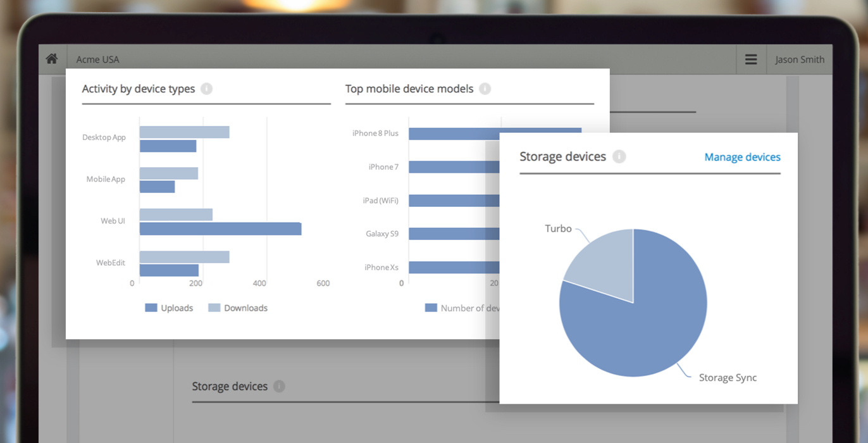868x443 pixels.
Task: Click the Desktop App downloads bar
Action: [184, 132]
